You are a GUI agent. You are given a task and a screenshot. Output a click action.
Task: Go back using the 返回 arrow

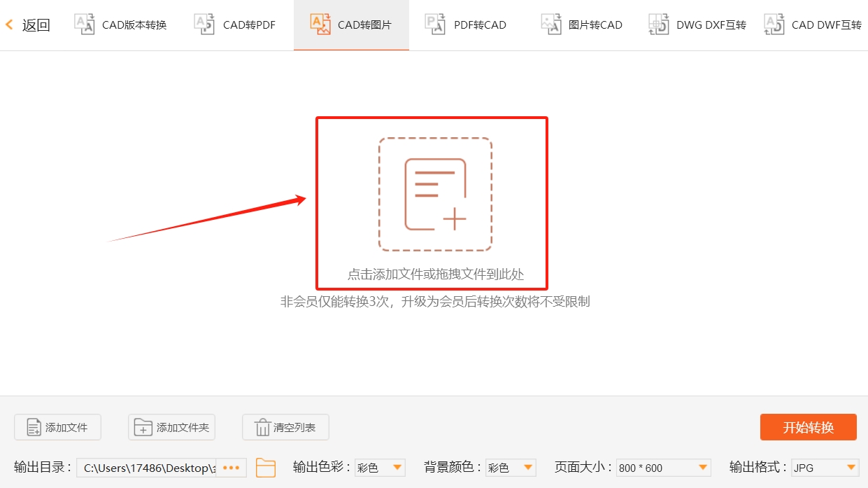pos(9,25)
